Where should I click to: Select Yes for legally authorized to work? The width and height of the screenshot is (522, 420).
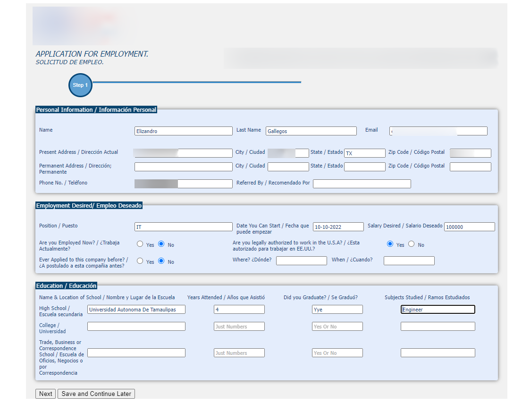pos(390,244)
